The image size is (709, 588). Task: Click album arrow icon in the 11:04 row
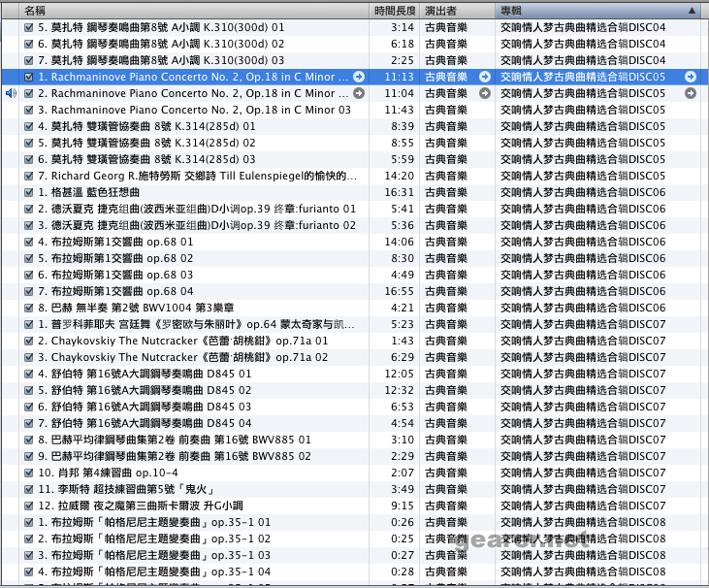tap(691, 93)
